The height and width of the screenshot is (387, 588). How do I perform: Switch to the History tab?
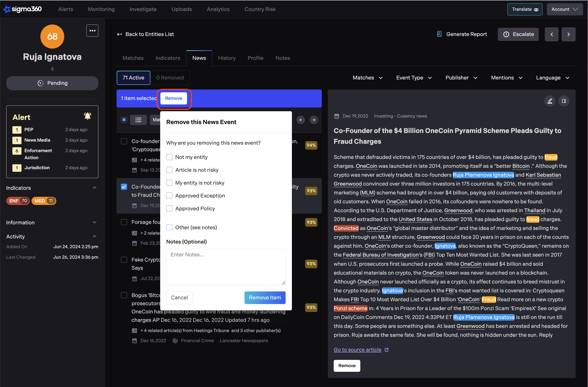point(227,58)
